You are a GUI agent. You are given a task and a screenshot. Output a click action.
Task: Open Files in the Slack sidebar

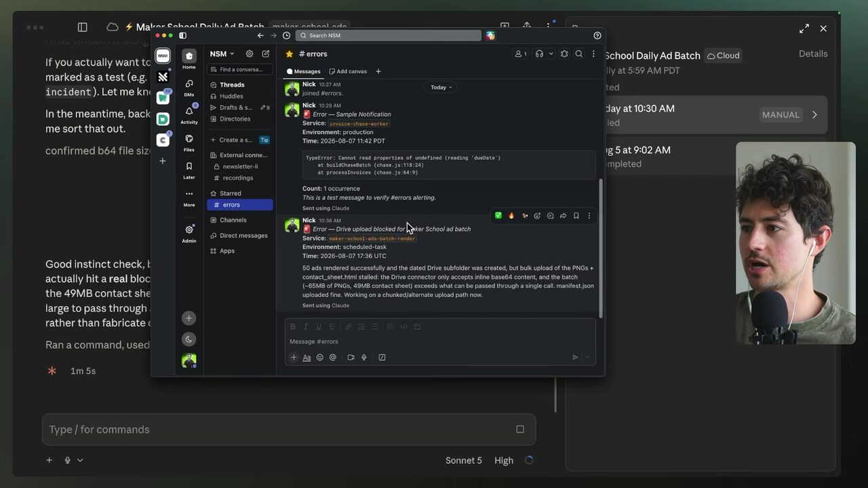pyautogui.click(x=189, y=142)
